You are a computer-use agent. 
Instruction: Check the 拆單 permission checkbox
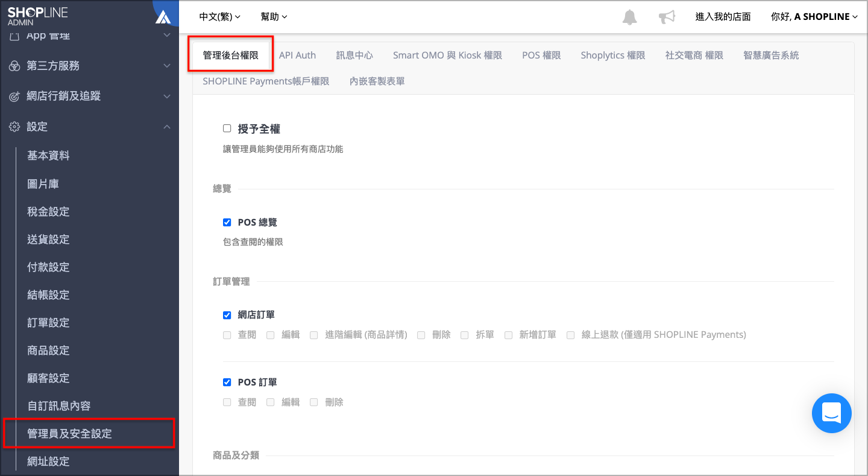[x=465, y=335]
